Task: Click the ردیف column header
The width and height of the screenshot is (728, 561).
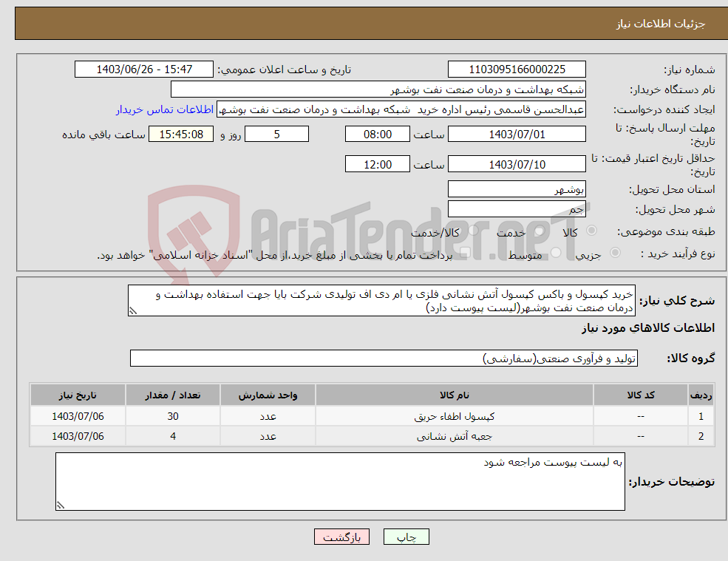Action: 701,395
